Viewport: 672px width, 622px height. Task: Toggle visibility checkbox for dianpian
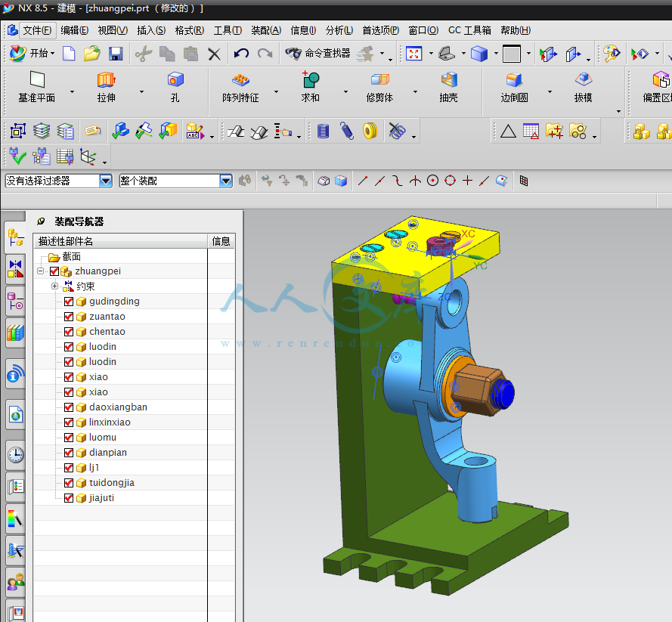point(69,453)
